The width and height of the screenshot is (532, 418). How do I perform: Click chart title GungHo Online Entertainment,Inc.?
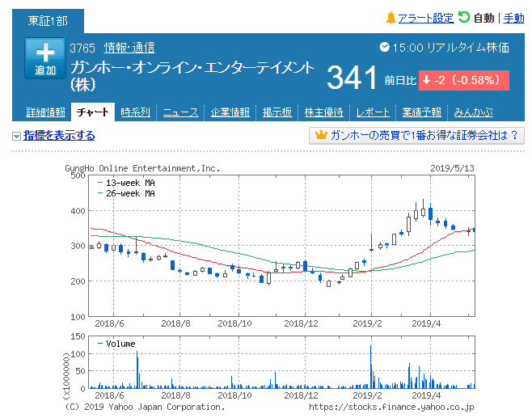coord(142,168)
